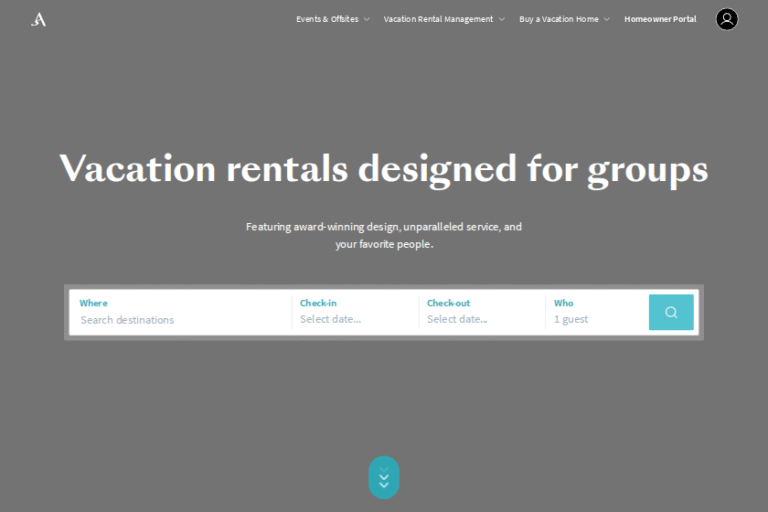Open the user profile account icon
Screen dimensions: 768x512
point(727,19)
